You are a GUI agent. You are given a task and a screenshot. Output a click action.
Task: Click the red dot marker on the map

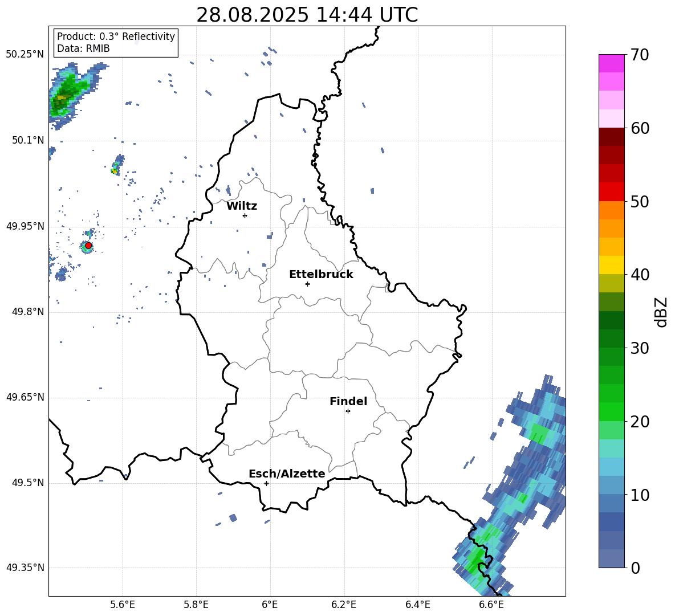point(88,246)
